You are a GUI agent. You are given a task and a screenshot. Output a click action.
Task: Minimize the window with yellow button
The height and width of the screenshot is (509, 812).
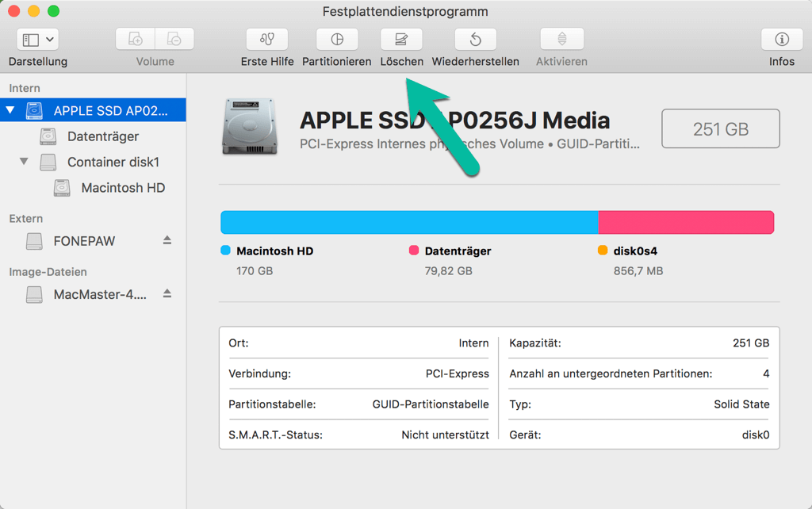pyautogui.click(x=33, y=11)
